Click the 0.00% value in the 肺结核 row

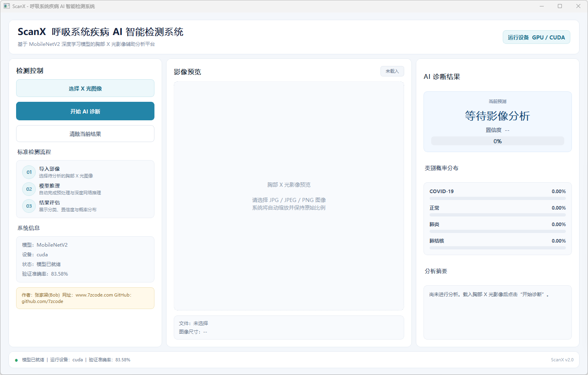559,241
